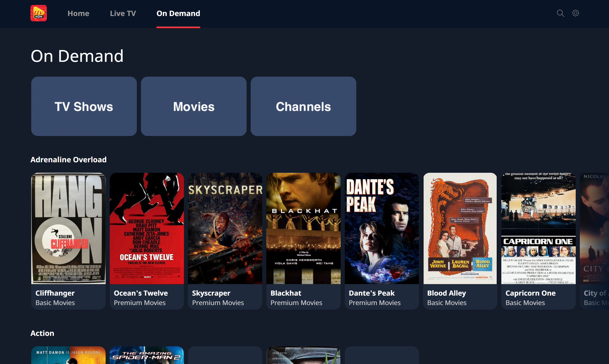The image size is (609, 364).
Task: Click Basic Movies label under Capricorn One
Action: click(525, 303)
